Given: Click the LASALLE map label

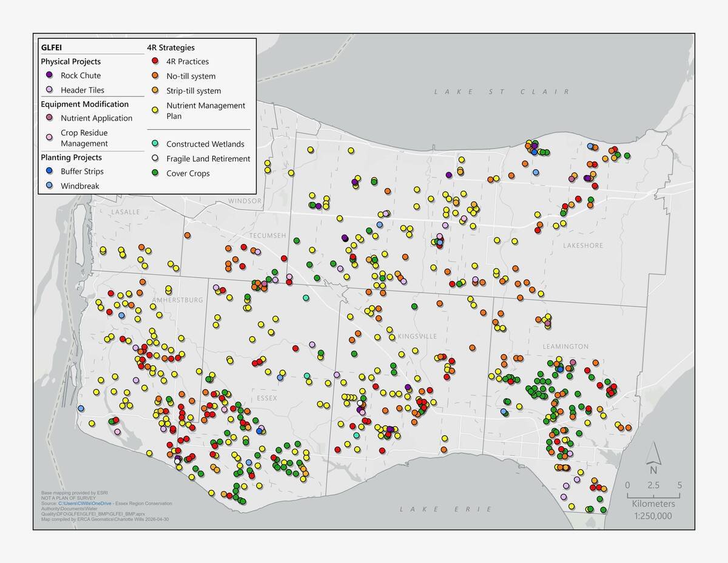Looking at the screenshot, I should coord(126,212).
